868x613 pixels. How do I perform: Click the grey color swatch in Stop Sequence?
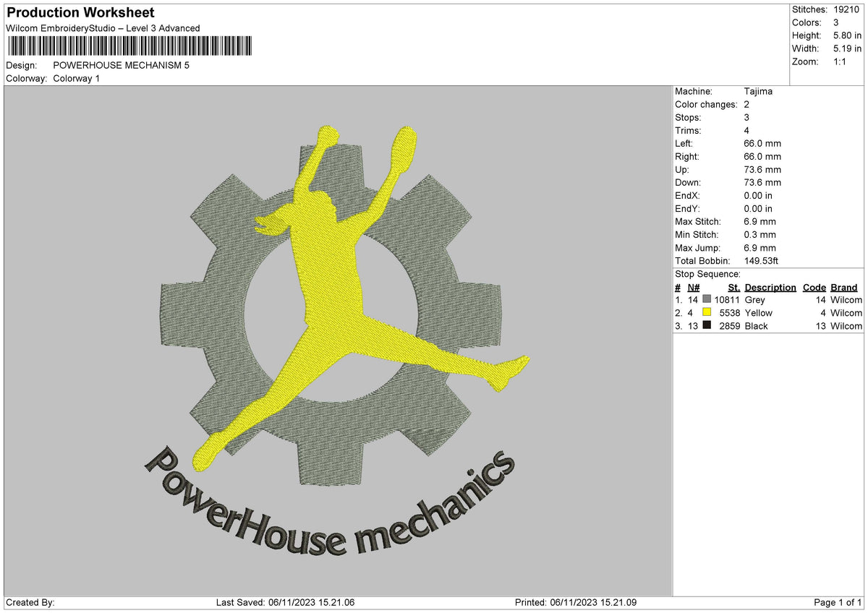click(707, 299)
